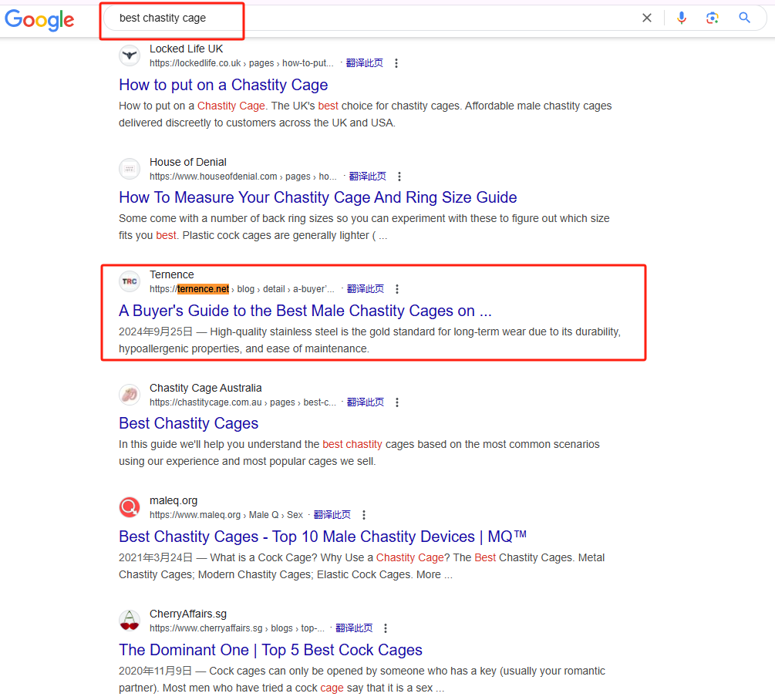Open more options for maleq.org result

364,515
